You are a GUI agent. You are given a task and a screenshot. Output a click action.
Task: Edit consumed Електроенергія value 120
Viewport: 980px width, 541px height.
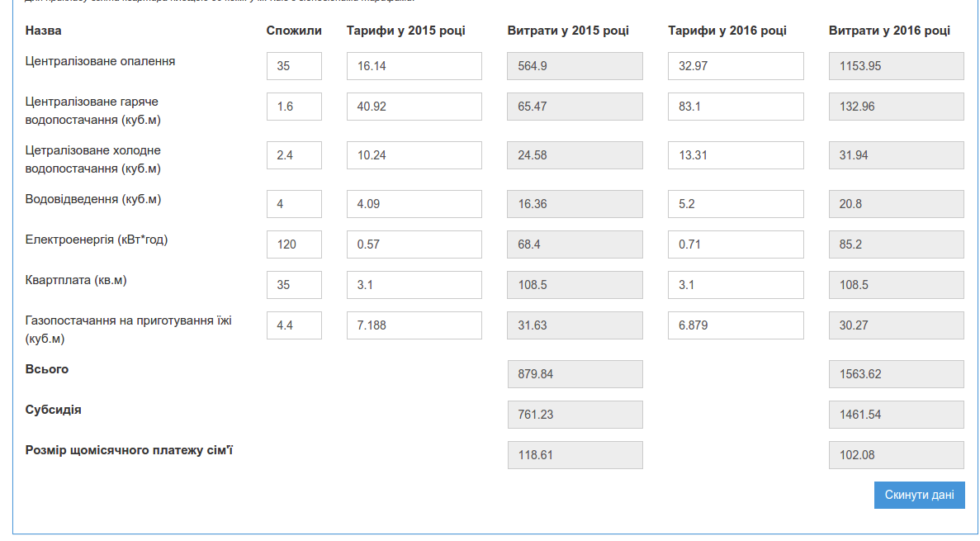pos(294,244)
